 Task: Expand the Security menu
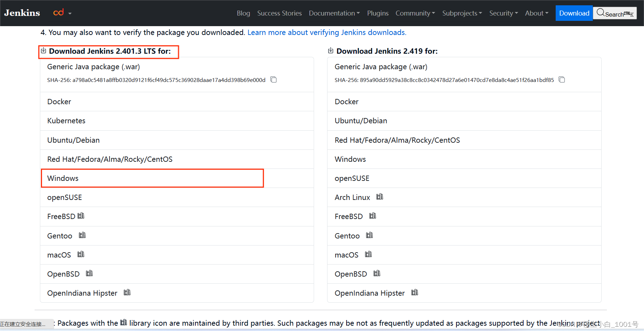click(x=503, y=13)
